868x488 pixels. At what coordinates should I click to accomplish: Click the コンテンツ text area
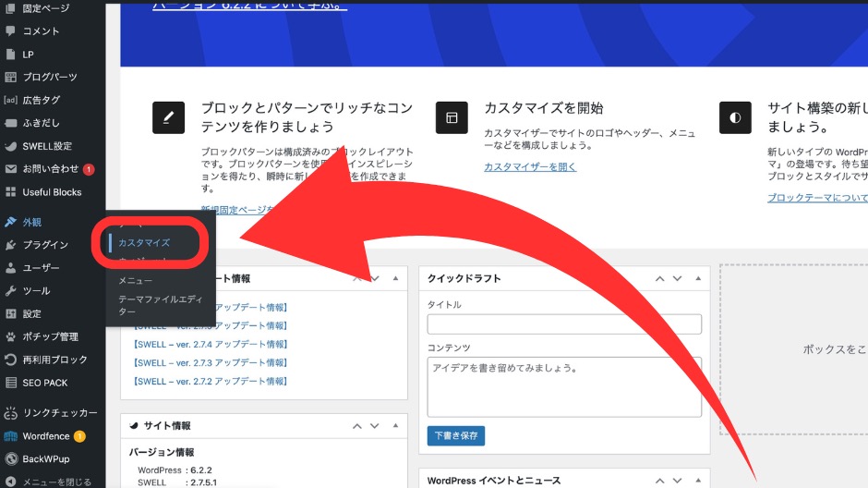click(564, 386)
